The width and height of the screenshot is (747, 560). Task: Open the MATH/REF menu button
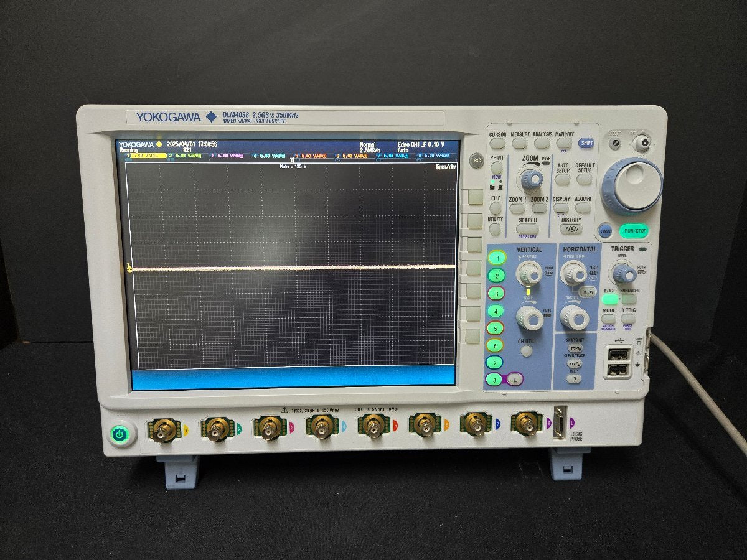pos(564,143)
